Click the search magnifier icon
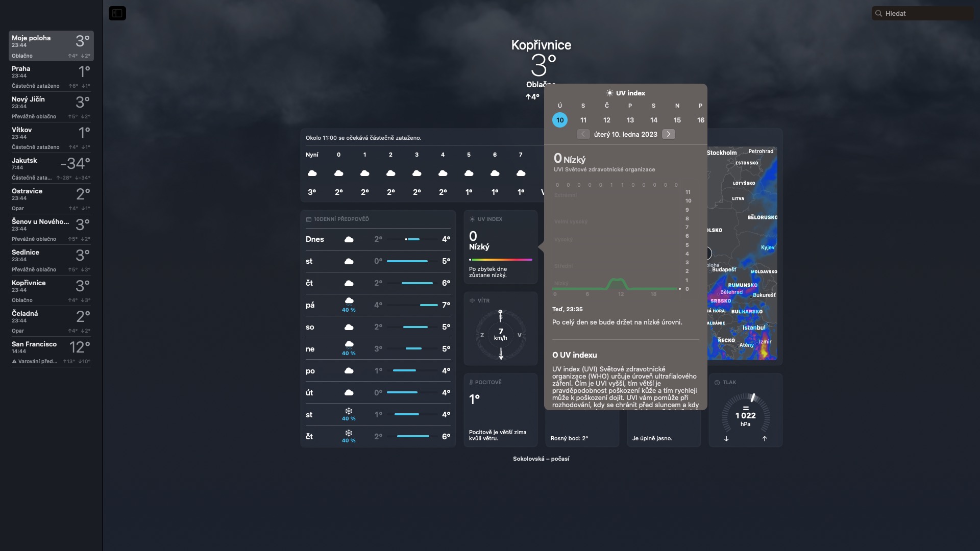 pos(878,14)
